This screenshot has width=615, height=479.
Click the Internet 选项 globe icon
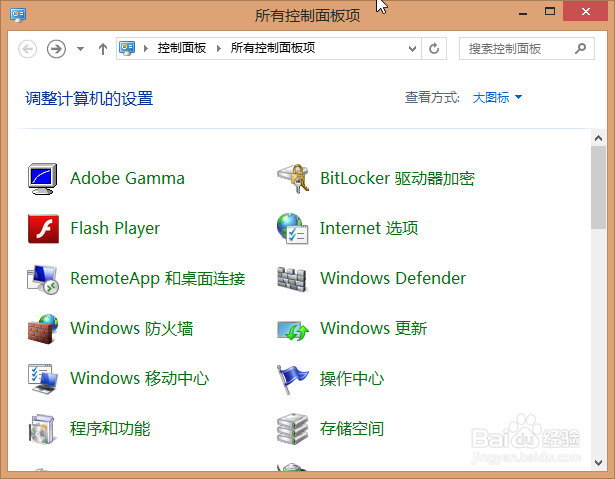(x=292, y=229)
